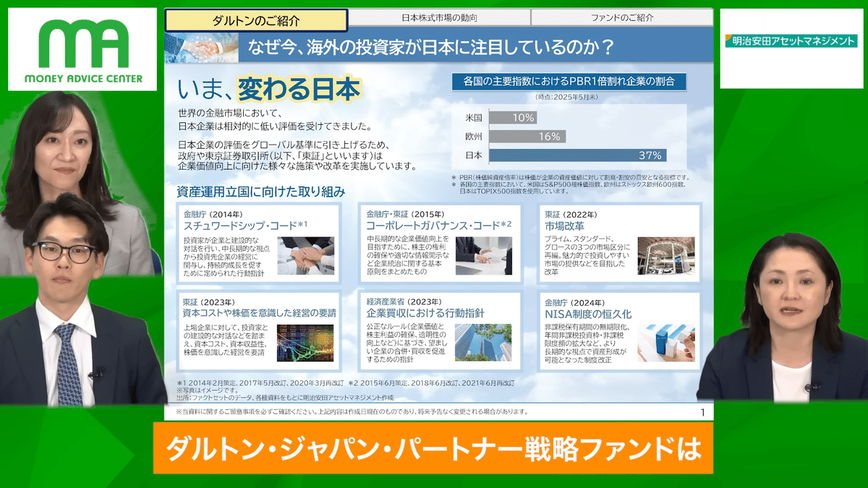Click the 東証（2023年） label
The image size is (868, 488).
tap(210, 301)
